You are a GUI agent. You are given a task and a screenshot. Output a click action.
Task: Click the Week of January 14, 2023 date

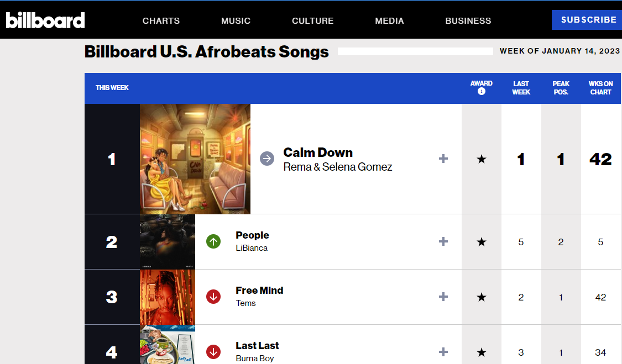coord(560,51)
